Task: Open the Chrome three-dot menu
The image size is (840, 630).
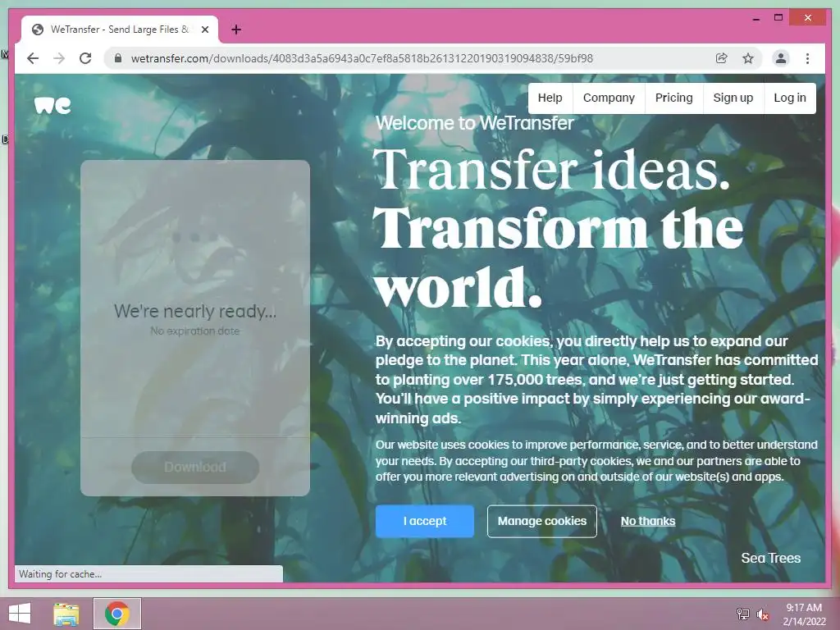Action: (807, 58)
